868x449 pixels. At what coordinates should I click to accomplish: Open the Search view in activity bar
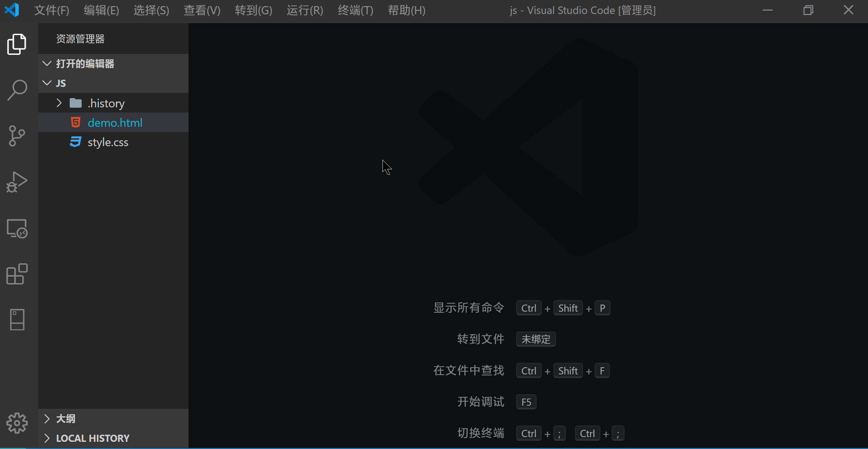tap(16, 90)
